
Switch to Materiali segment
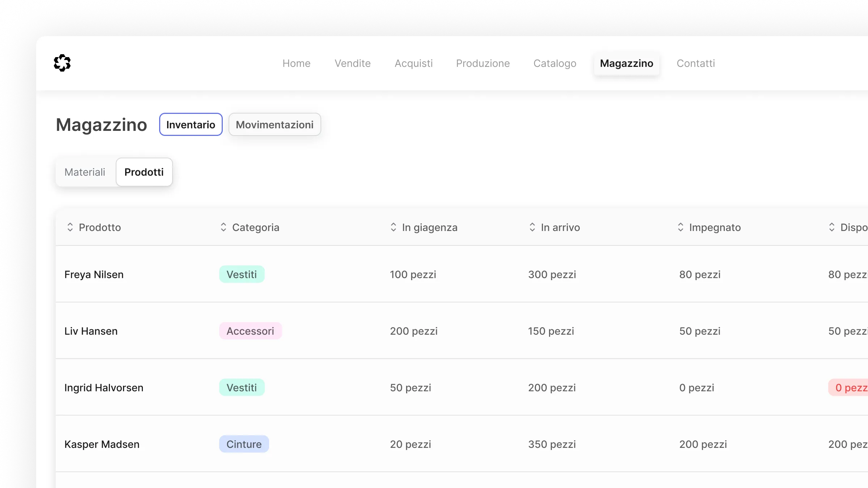[85, 172]
